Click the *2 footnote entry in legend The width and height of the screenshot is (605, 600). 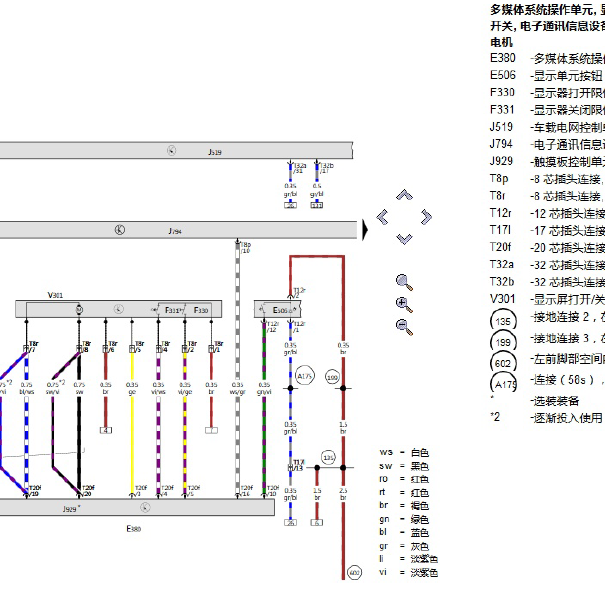tap(546, 417)
